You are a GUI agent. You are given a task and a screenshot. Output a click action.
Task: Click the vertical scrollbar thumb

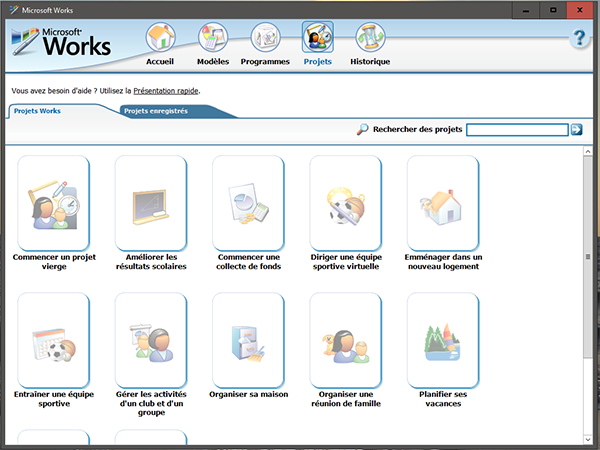pos(588,256)
